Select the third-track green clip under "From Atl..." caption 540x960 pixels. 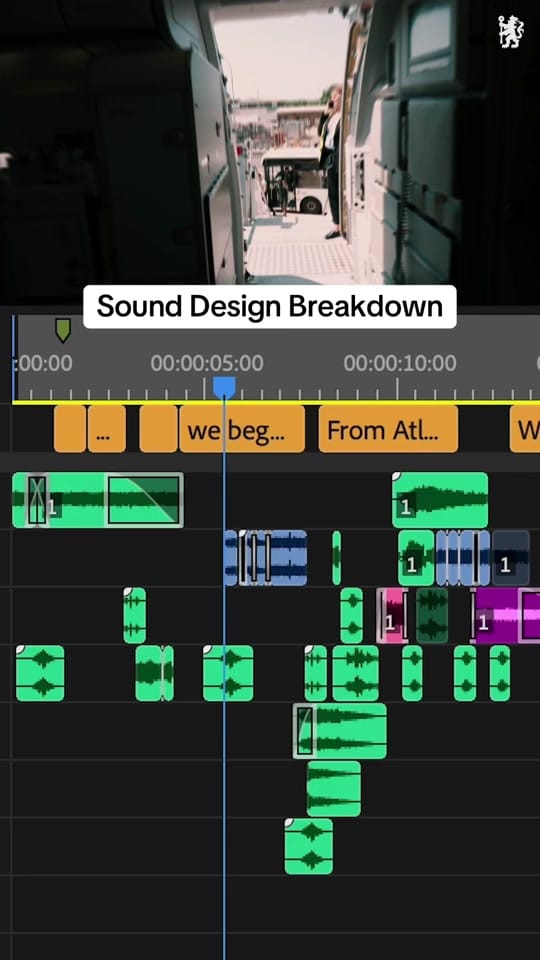[351, 615]
